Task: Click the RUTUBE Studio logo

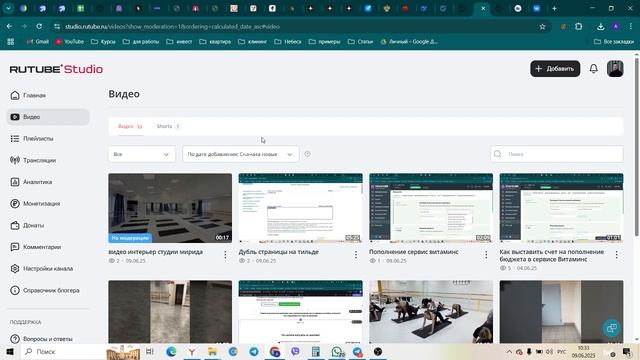Action: 56,69
